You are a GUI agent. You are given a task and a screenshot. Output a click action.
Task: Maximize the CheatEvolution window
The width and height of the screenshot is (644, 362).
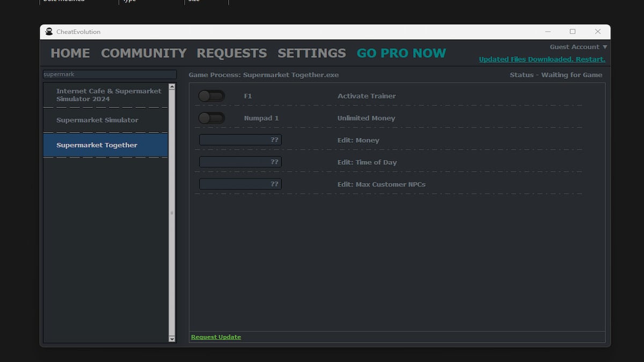coord(573,32)
